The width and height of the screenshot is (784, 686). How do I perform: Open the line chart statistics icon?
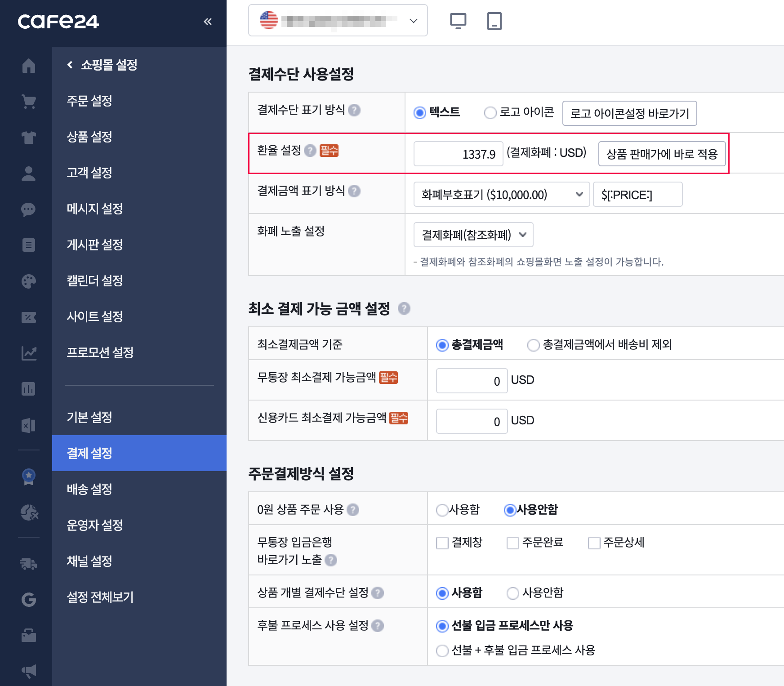click(29, 353)
